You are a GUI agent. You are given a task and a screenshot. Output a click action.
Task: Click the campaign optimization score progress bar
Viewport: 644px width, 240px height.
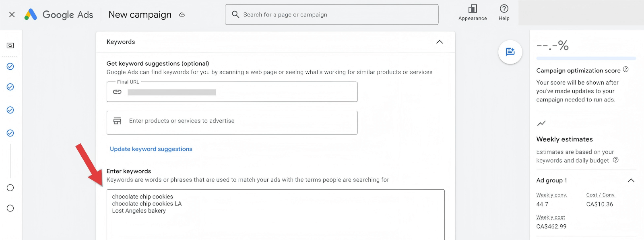click(x=586, y=58)
